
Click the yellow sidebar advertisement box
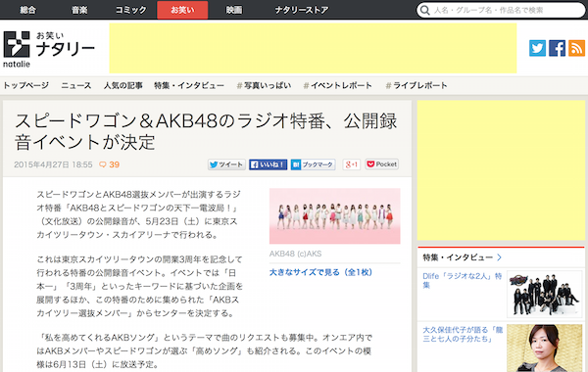click(501, 170)
